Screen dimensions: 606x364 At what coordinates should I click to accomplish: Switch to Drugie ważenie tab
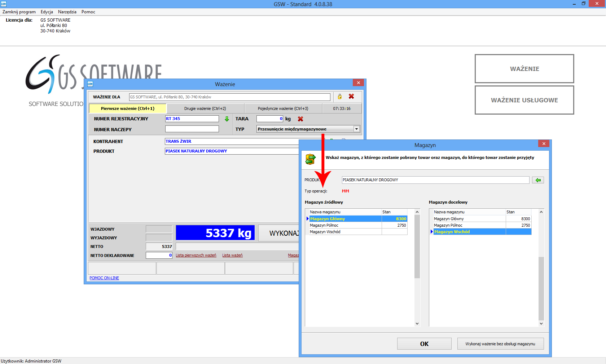(x=205, y=108)
